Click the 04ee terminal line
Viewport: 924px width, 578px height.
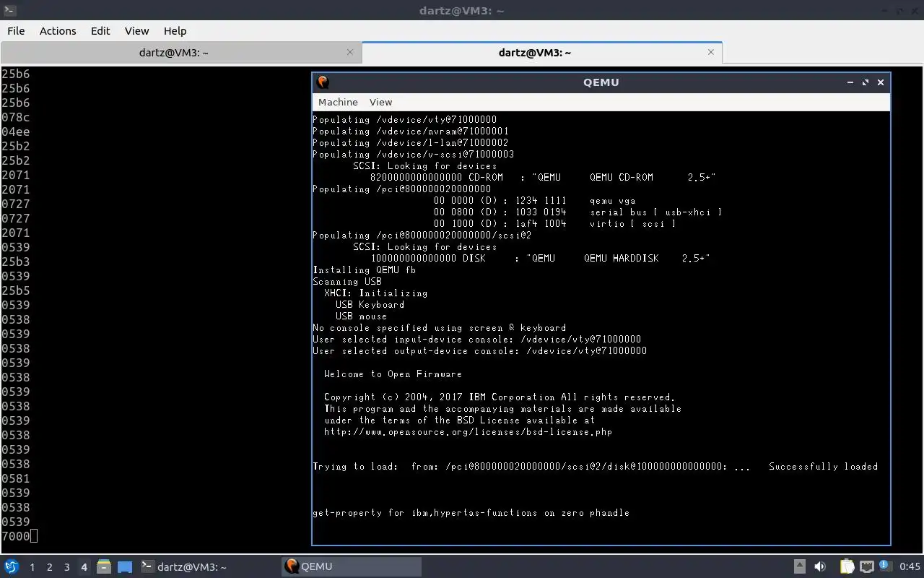15,131
